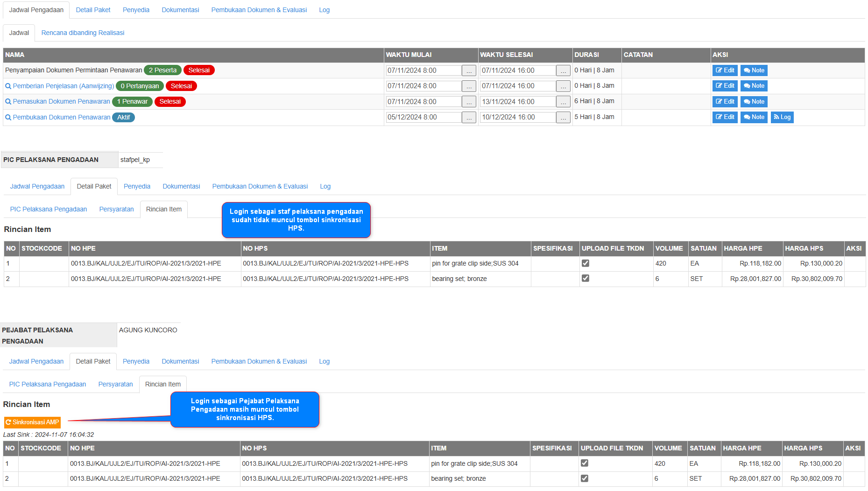Click the 07/11/2024 8:00 start time field in first row
Image resolution: width=868 pixels, height=491 pixels.
point(423,70)
